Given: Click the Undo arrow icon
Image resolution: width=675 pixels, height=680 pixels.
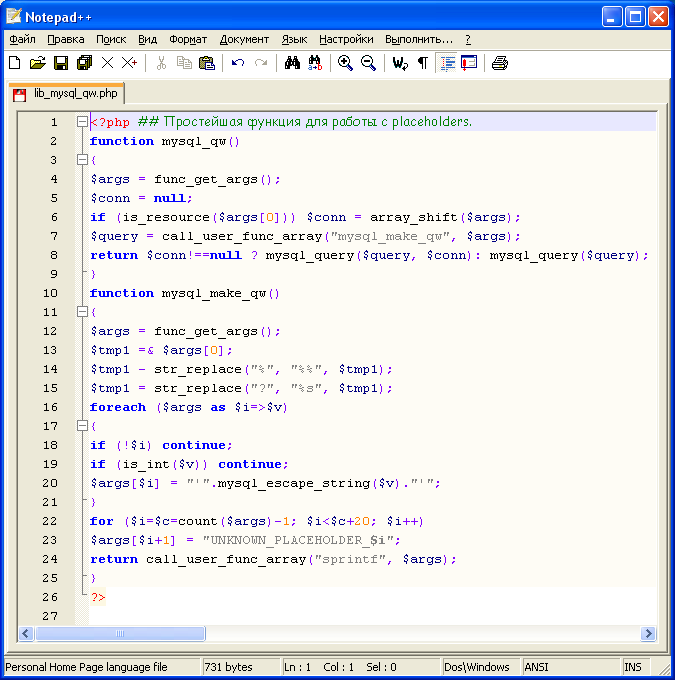Looking at the screenshot, I should pyautogui.click(x=238, y=63).
